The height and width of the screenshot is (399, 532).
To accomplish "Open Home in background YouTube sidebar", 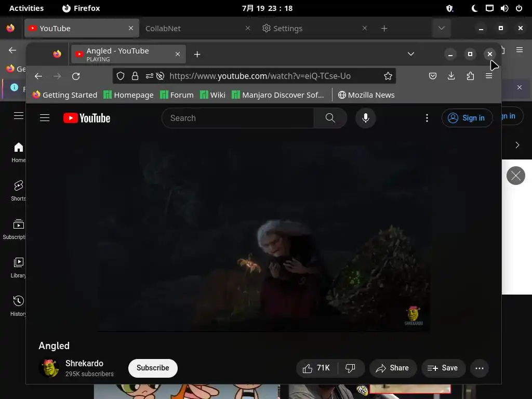I will (x=18, y=152).
